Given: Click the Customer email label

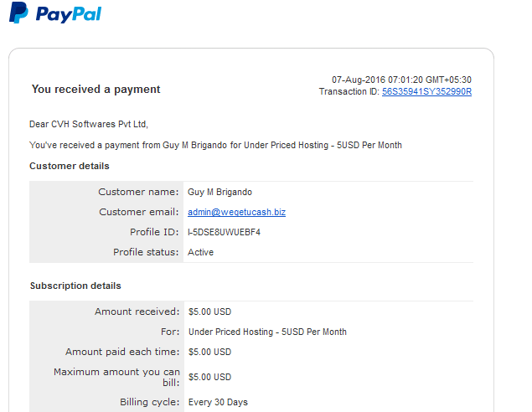Looking at the screenshot, I should [x=139, y=212].
